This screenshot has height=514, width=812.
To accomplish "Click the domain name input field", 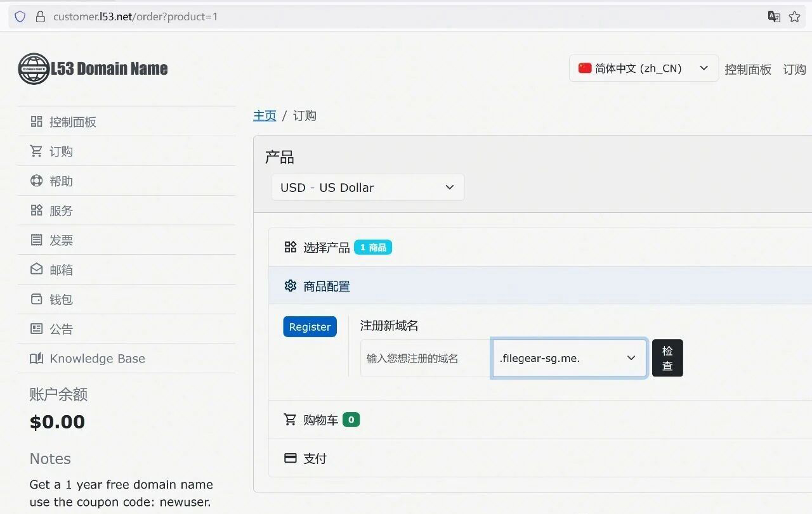I will tap(425, 358).
